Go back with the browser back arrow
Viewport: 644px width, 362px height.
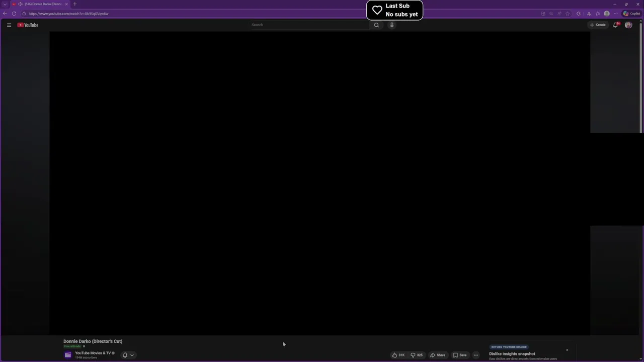[x=5, y=14]
